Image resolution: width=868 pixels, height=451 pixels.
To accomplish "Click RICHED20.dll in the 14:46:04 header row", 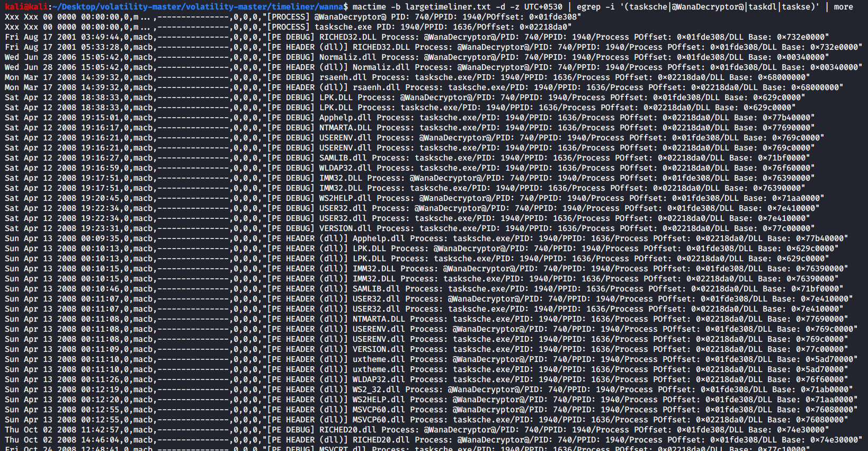I will (x=381, y=439).
